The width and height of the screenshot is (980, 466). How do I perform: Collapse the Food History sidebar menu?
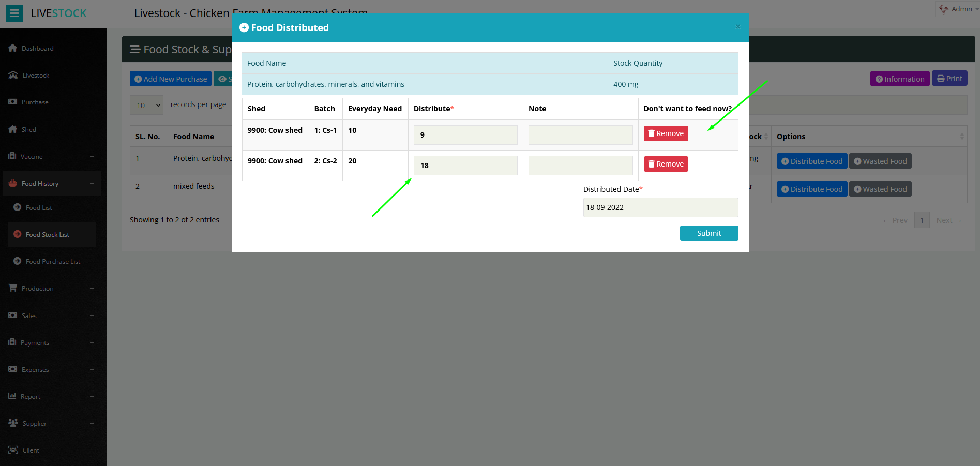coord(92,183)
